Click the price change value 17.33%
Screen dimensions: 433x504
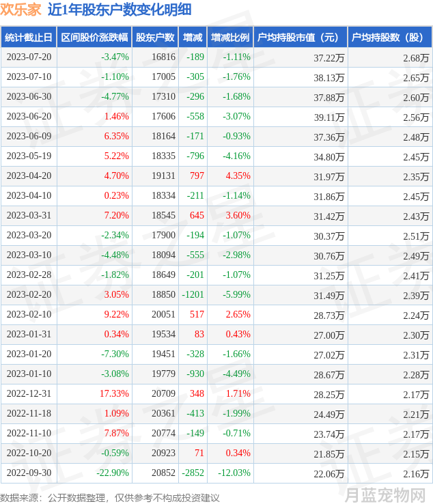pos(114,393)
